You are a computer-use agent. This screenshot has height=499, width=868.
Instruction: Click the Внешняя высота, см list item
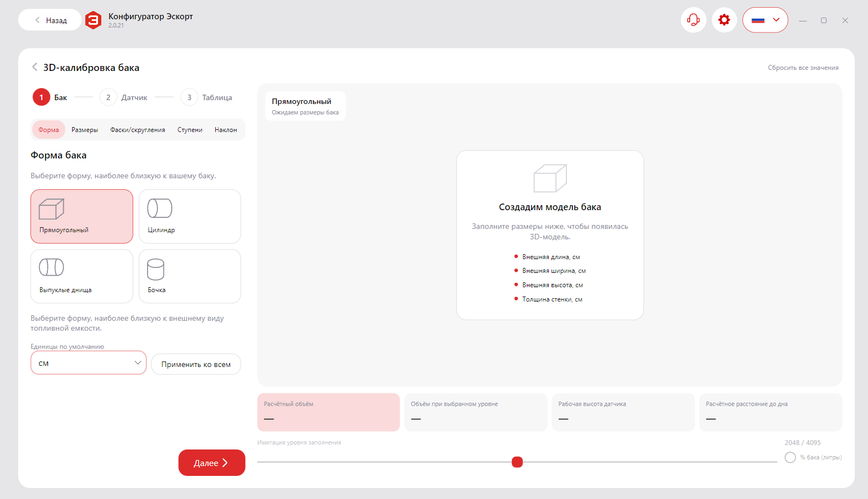point(553,285)
